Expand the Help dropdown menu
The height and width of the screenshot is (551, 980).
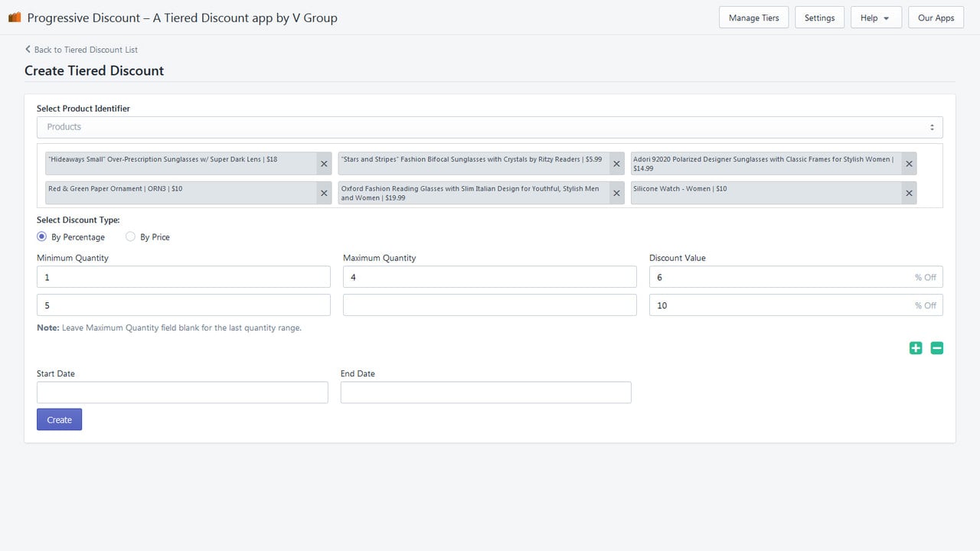tap(876, 18)
